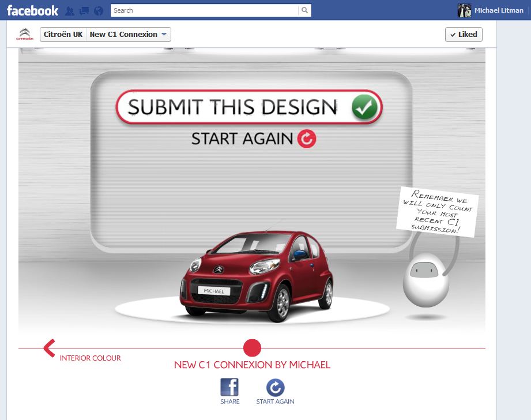
Task: Click the Michael Litman profile name
Action: [499, 10]
